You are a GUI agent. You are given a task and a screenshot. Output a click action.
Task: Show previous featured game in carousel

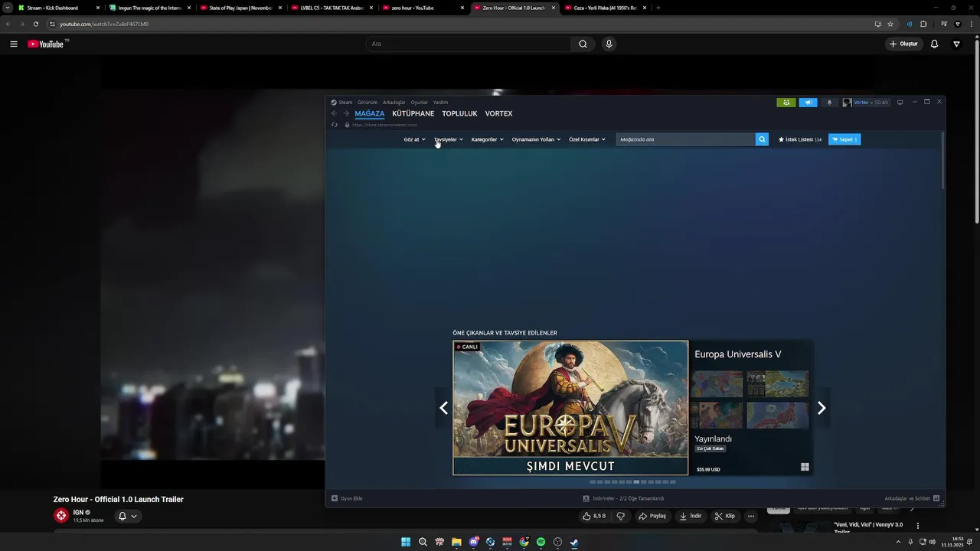point(443,408)
